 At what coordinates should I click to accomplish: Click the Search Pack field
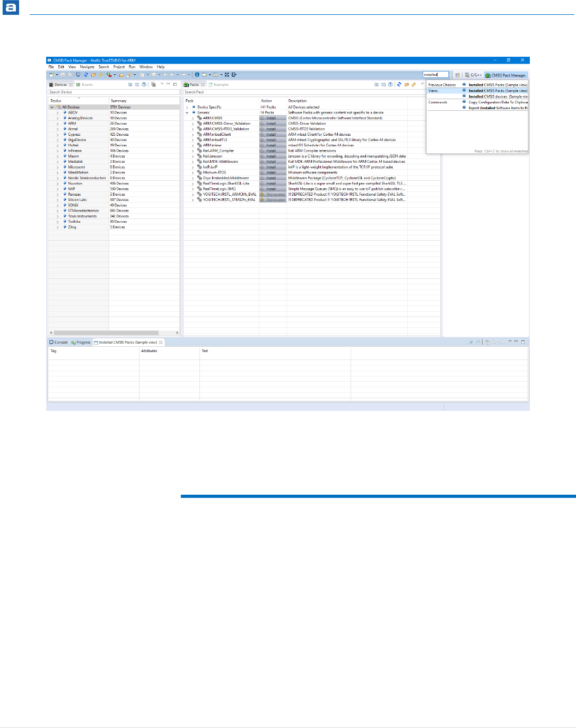tap(312, 92)
